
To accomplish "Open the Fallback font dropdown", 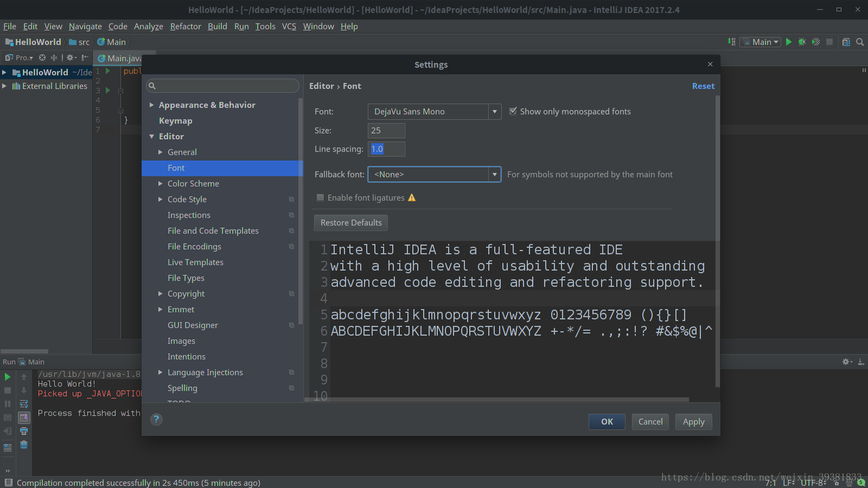I will click(434, 175).
